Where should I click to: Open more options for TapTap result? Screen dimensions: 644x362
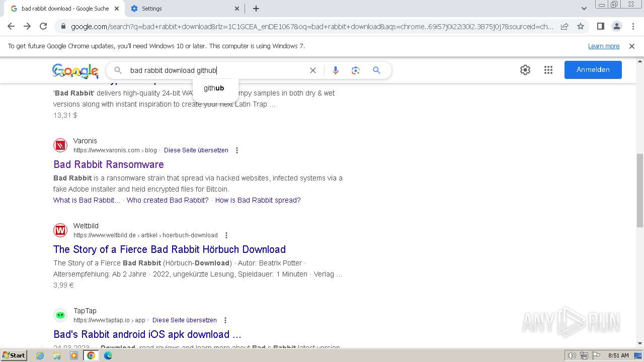[x=225, y=320]
